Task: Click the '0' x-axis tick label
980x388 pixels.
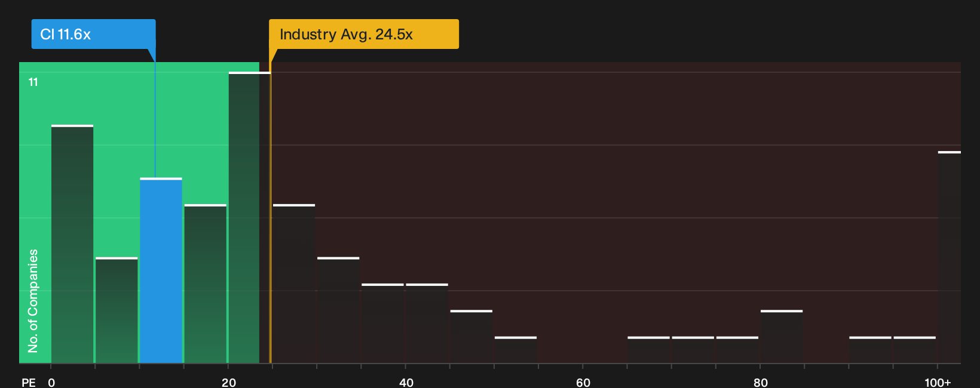Action: tap(51, 383)
